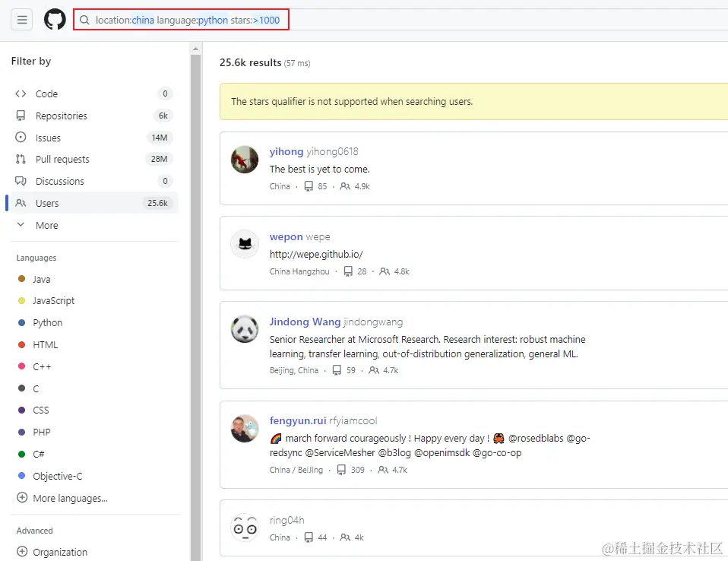Click yihong's repository count icon
Viewport: 728px width, 561px height.
[x=309, y=186]
